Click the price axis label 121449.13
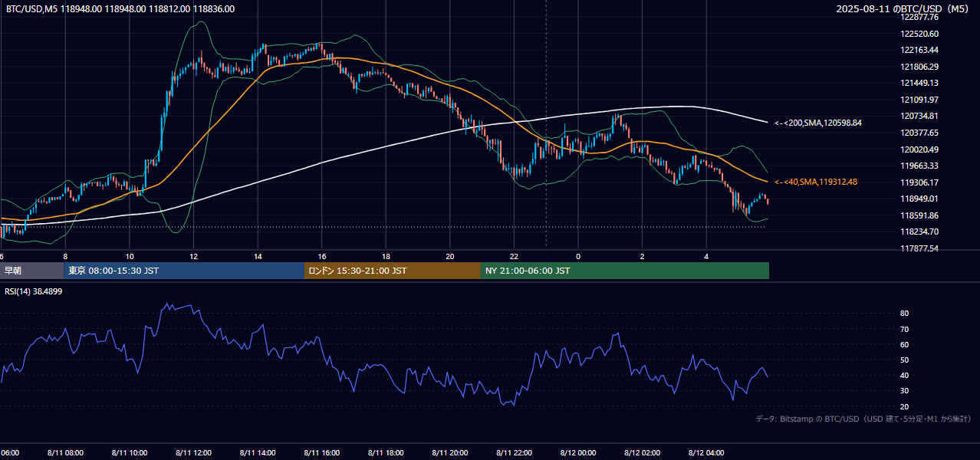980x460 pixels. (x=919, y=83)
